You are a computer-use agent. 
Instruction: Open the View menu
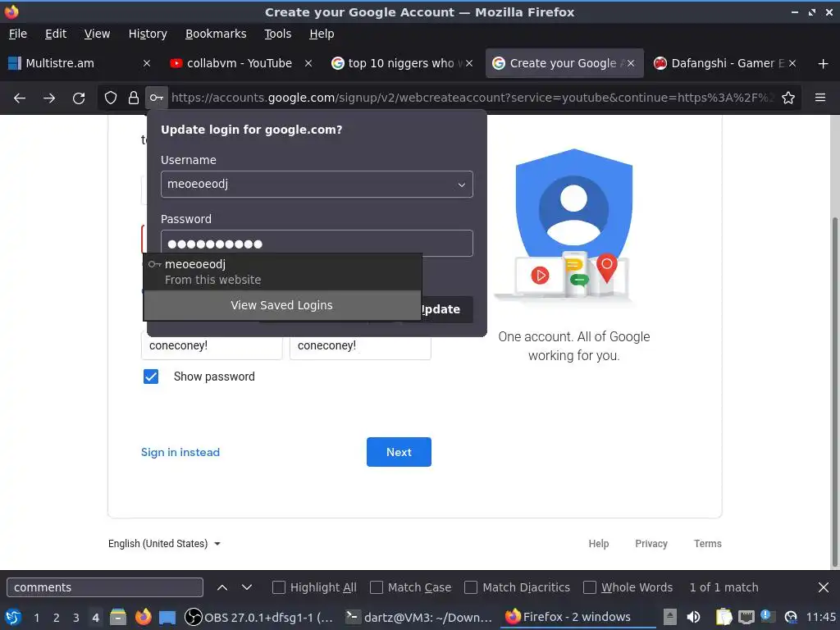[97, 34]
